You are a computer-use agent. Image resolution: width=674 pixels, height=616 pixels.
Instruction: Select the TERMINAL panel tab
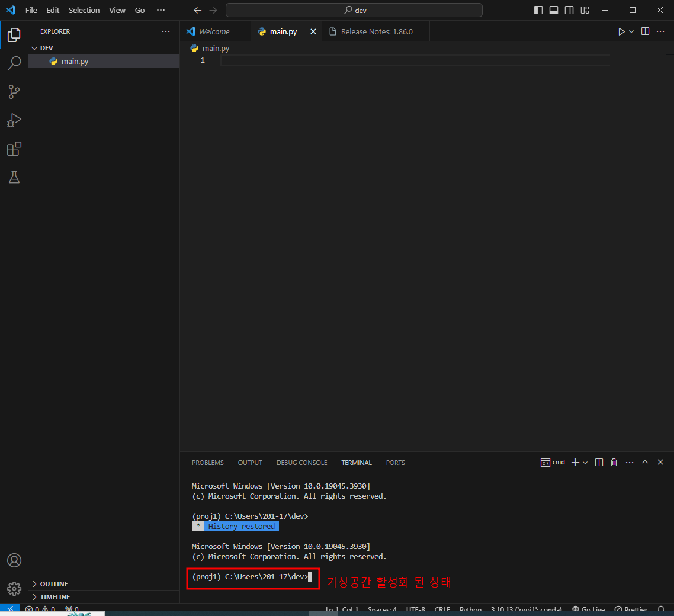pos(357,463)
